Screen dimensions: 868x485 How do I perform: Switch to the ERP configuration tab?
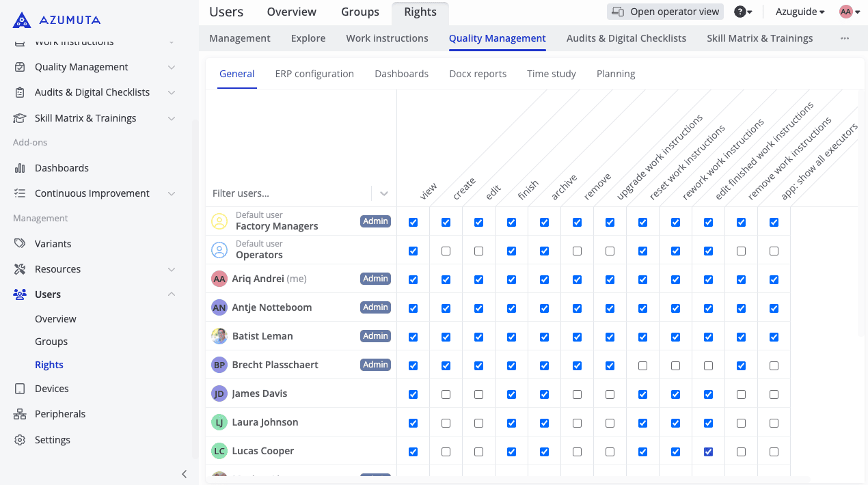pos(314,74)
